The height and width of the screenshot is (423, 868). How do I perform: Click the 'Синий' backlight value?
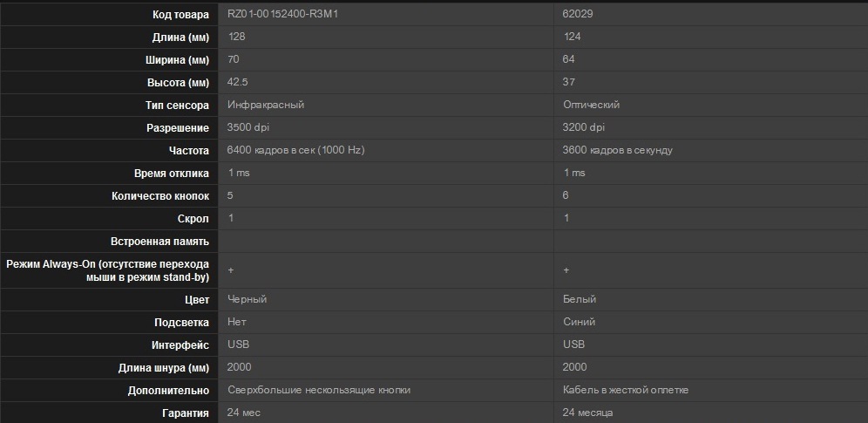coord(579,322)
